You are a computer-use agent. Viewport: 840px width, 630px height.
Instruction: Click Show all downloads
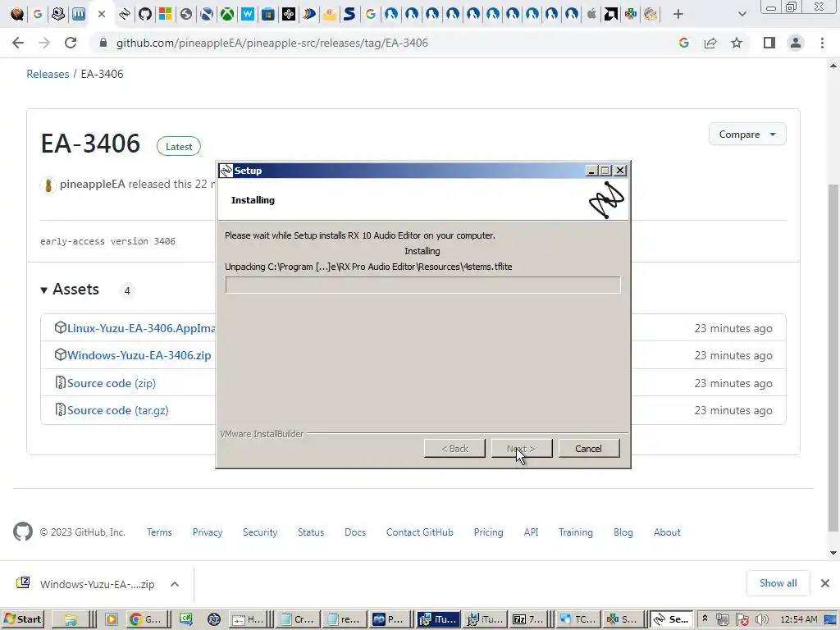[x=778, y=583]
